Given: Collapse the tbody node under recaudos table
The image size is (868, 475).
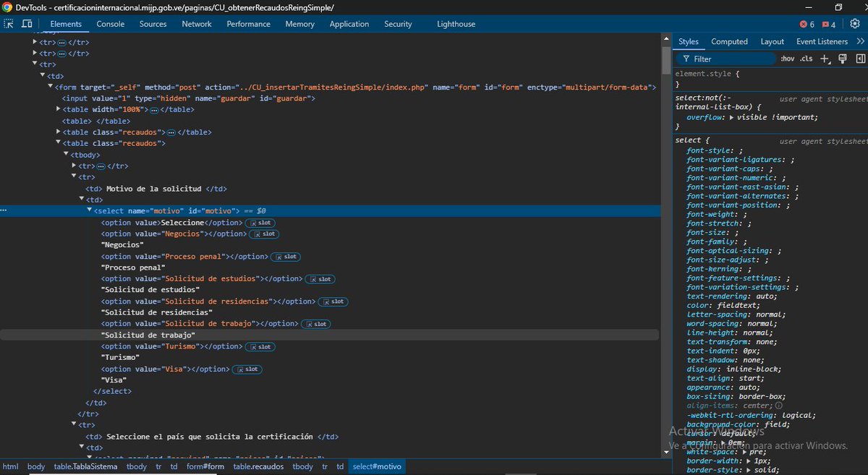Looking at the screenshot, I should pyautogui.click(x=67, y=155).
